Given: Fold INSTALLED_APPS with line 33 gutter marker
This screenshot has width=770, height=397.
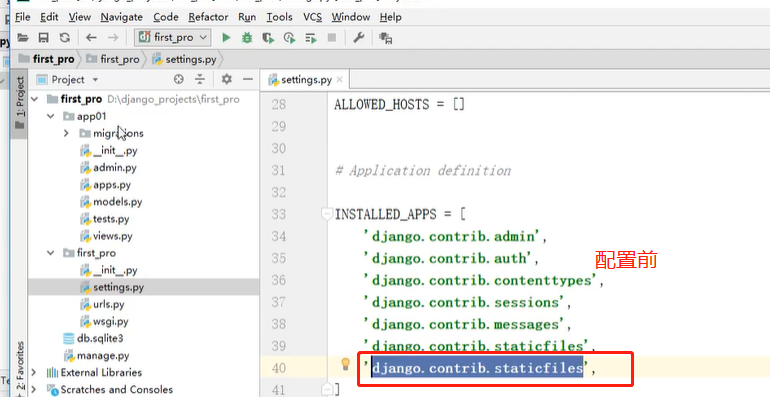Looking at the screenshot, I should coord(326,214).
